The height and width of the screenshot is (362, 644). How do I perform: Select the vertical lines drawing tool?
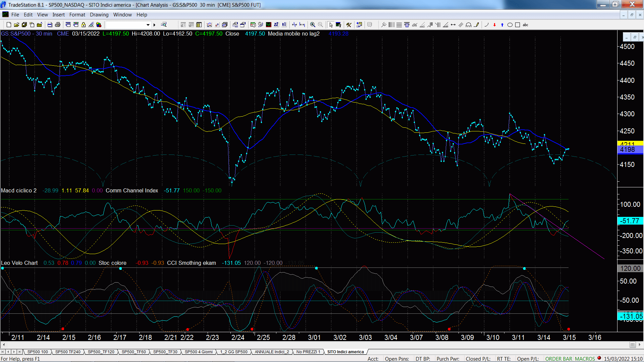[x=391, y=25]
